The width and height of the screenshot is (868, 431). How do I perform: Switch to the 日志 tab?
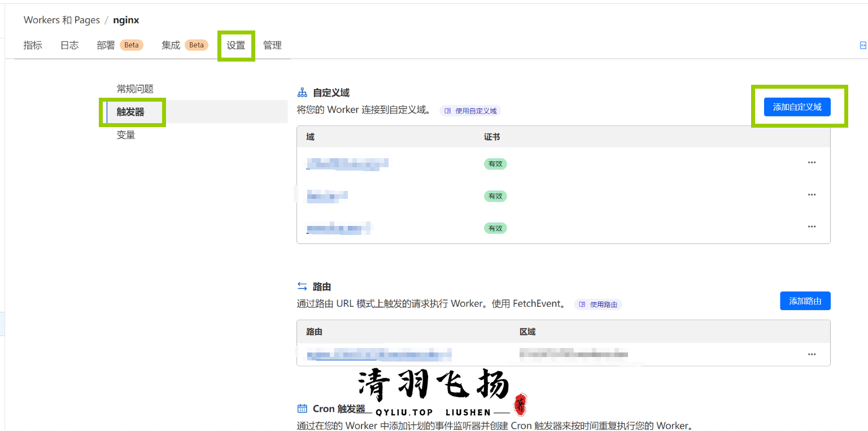click(x=69, y=45)
